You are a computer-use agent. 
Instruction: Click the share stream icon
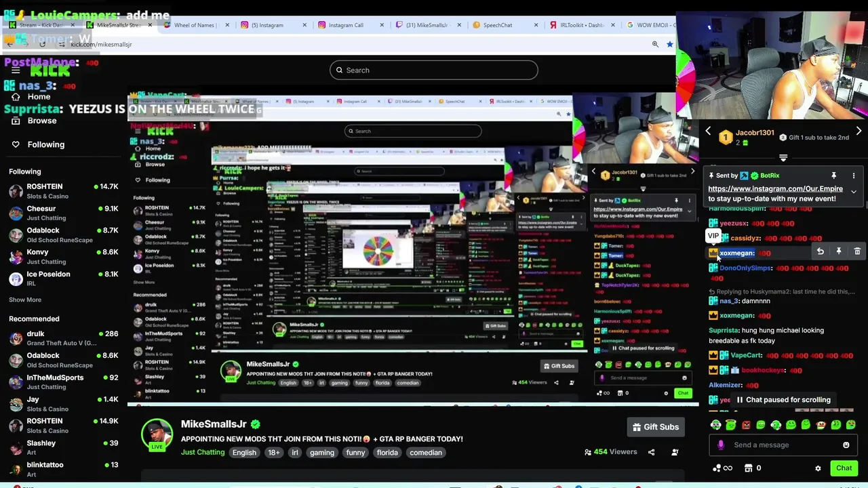click(x=651, y=452)
